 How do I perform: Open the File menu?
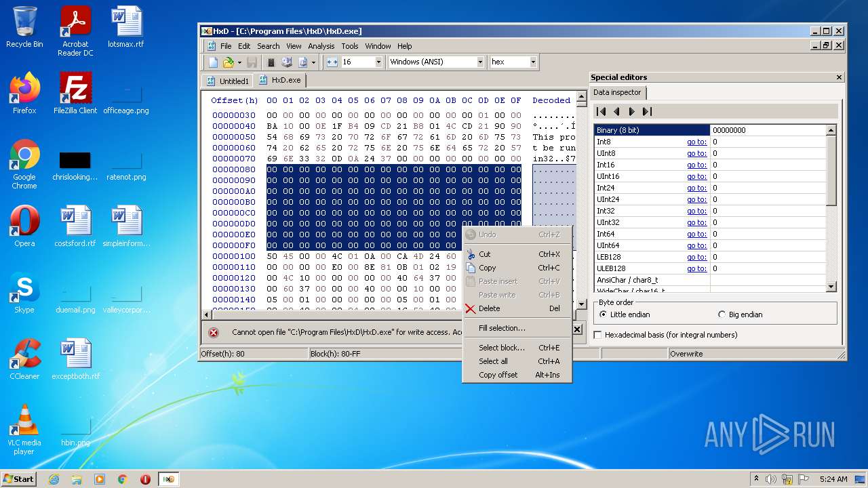pos(226,46)
